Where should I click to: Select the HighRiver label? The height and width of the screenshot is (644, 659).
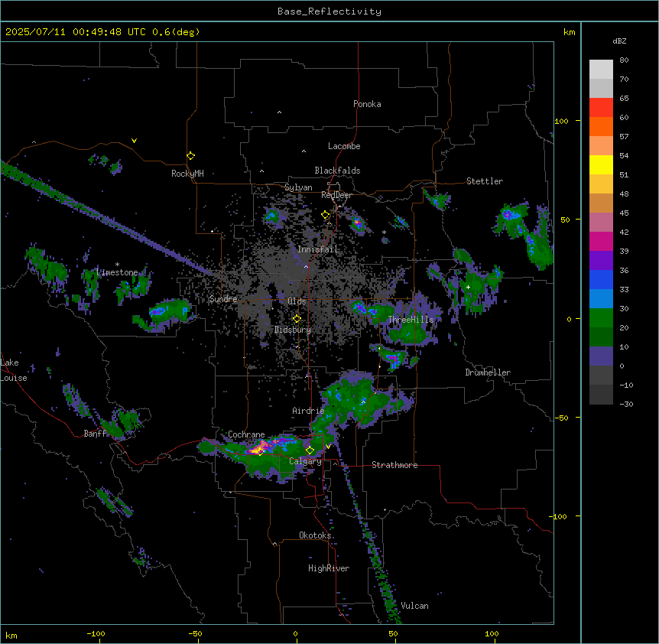click(329, 568)
